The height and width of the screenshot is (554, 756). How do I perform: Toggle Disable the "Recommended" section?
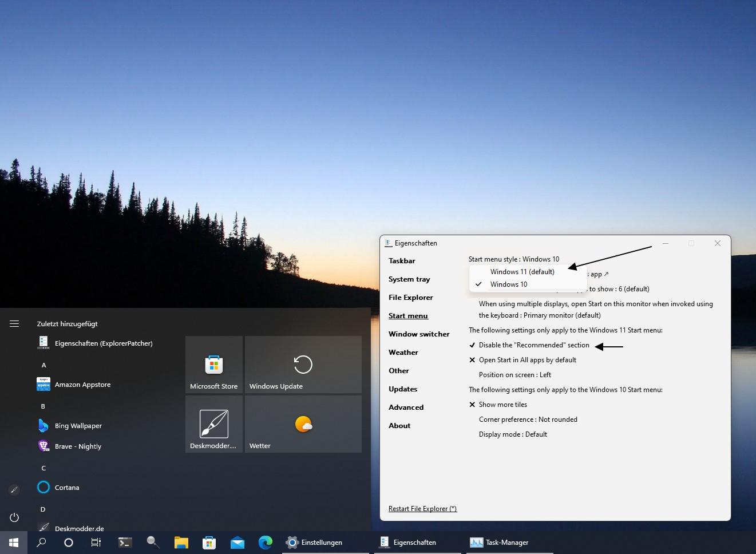(x=529, y=345)
